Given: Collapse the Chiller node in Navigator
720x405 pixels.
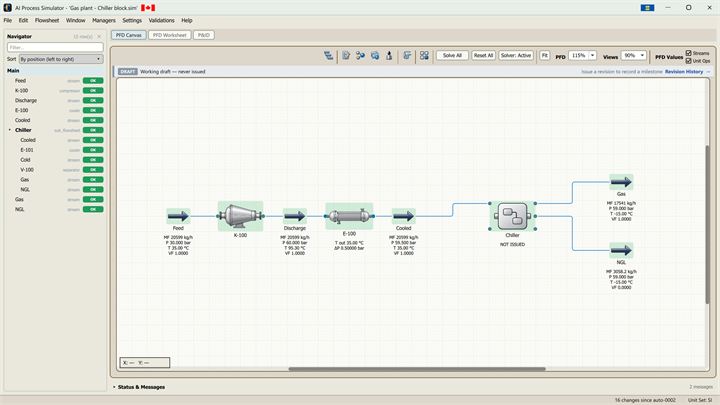Looking at the screenshot, I should click(x=10, y=130).
